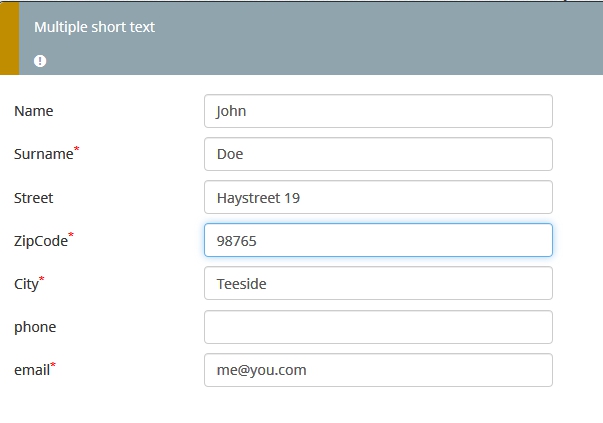
Task: Click the red asterisk next to City
Action: 42,279
